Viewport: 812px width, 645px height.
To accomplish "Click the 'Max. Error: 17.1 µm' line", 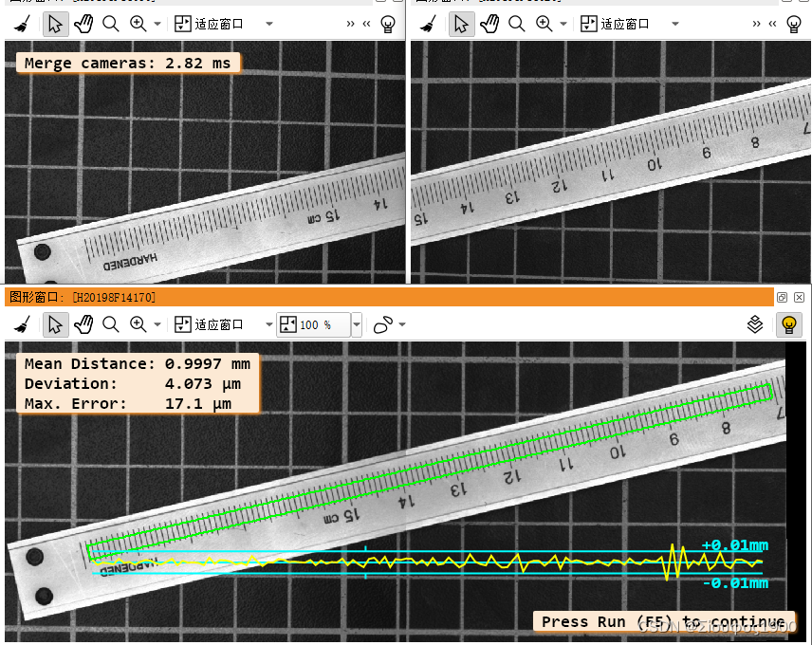I will 128,404.
